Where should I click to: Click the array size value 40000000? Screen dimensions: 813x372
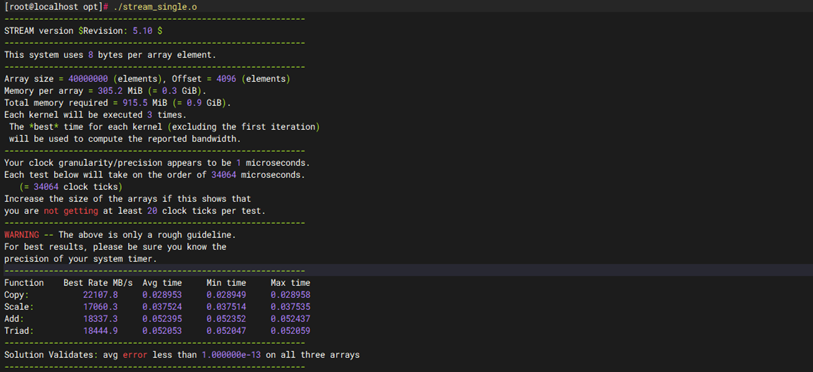click(88, 79)
